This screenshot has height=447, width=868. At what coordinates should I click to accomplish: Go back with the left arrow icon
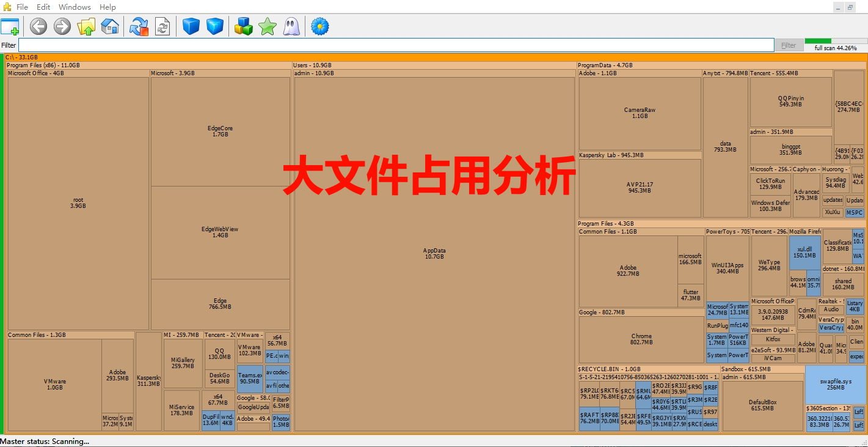click(x=38, y=26)
